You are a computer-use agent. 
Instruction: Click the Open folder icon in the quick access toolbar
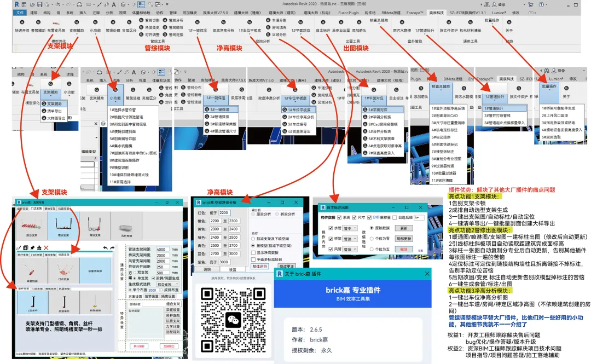32,4
